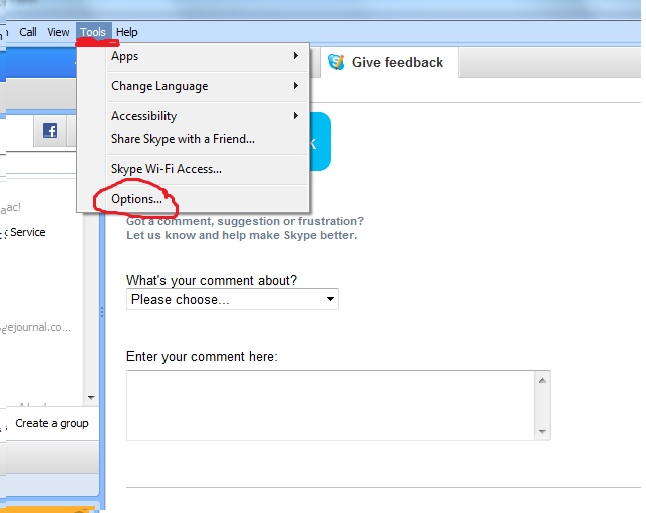Click Create a group
The height and width of the screenshot is (513, 646).
pos(52,423)
